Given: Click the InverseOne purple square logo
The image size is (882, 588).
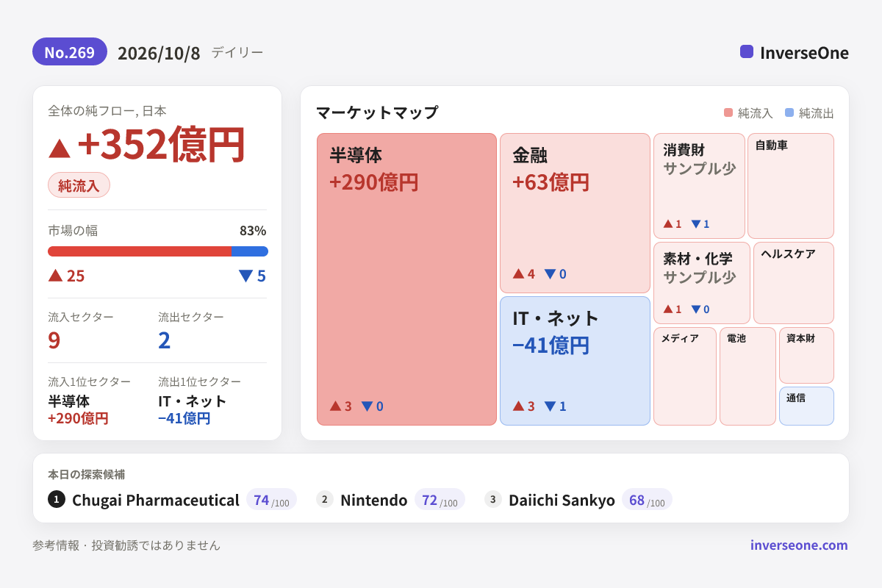Looking at the screenshot, I should pos(747,51).
